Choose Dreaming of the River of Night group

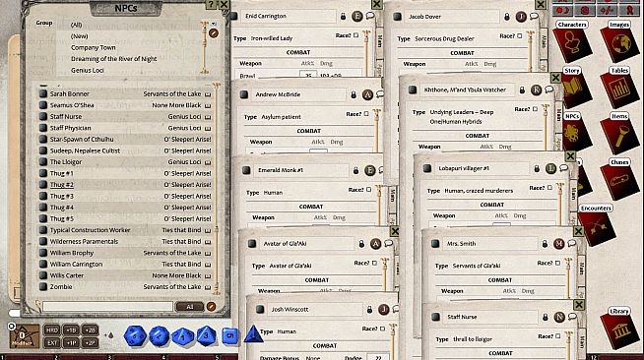pos(114,59)
